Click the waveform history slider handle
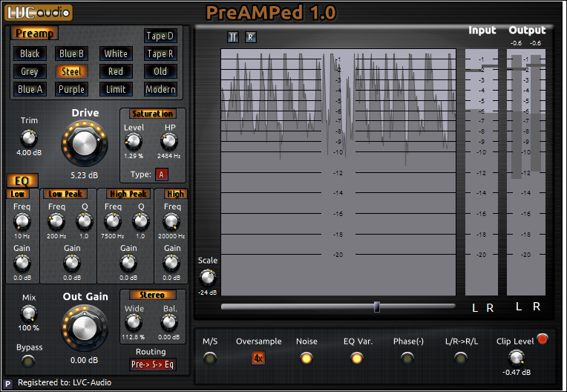 tap(376, 307)
